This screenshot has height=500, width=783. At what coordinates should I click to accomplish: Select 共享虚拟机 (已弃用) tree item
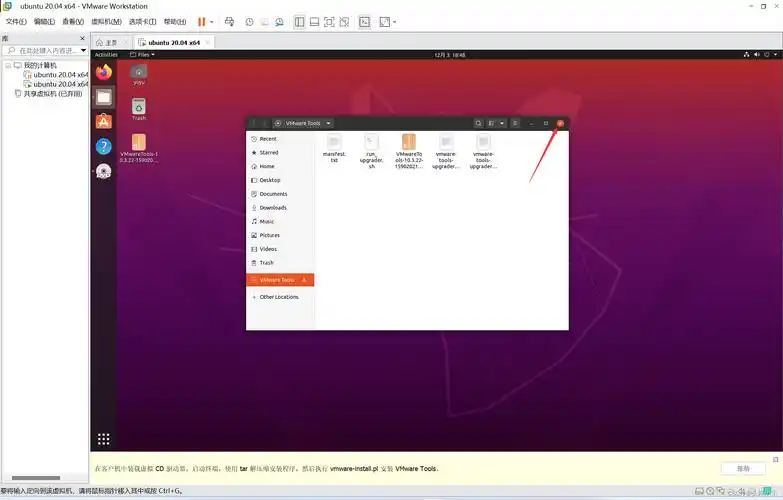[48, 93]
